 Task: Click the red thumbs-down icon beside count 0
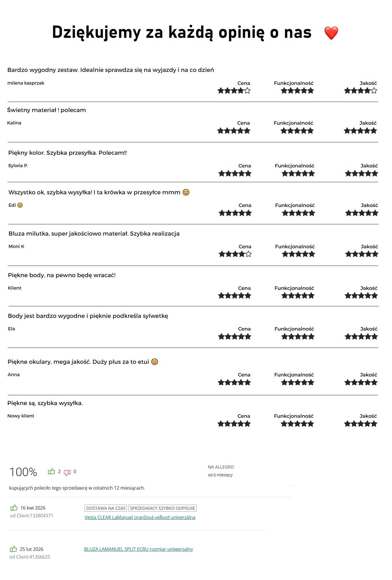coord(67,473)
